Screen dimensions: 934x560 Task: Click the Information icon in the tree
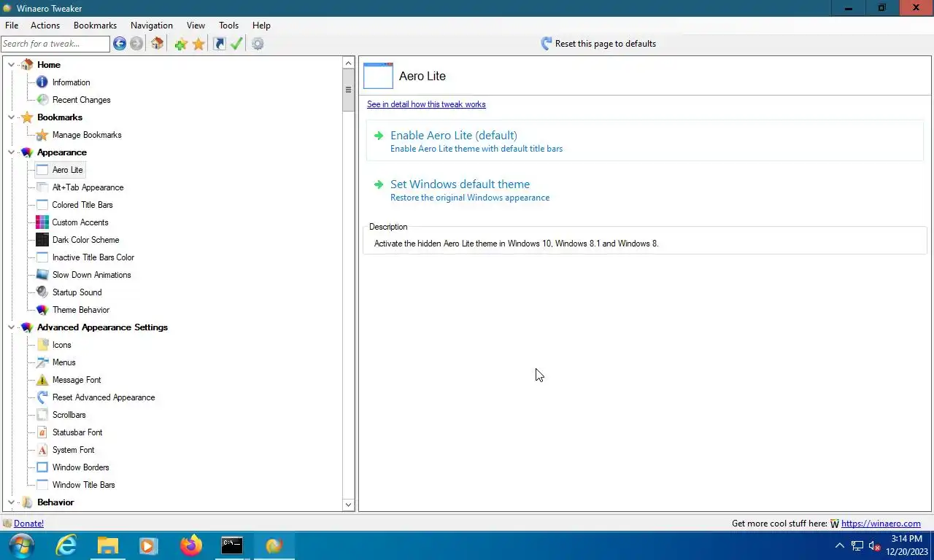(42, 82)
